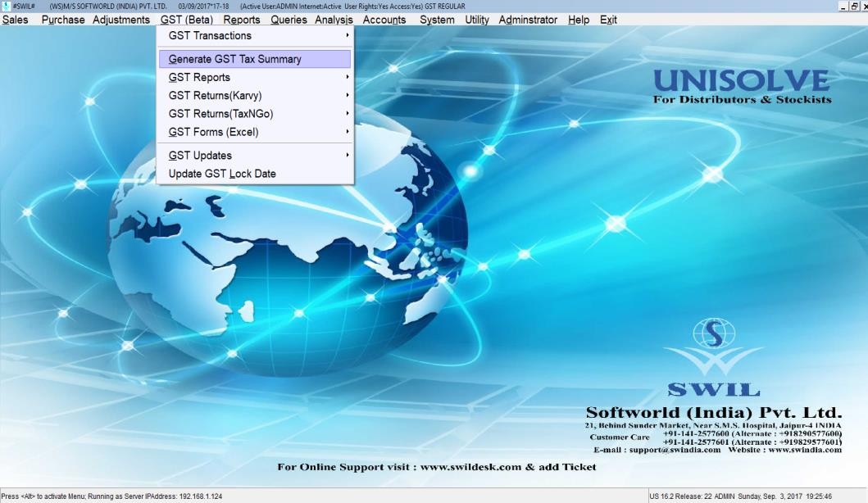868x503 pixels.
Task: Click the #SWIL# app icon in title bar
Action: (6, 6)
